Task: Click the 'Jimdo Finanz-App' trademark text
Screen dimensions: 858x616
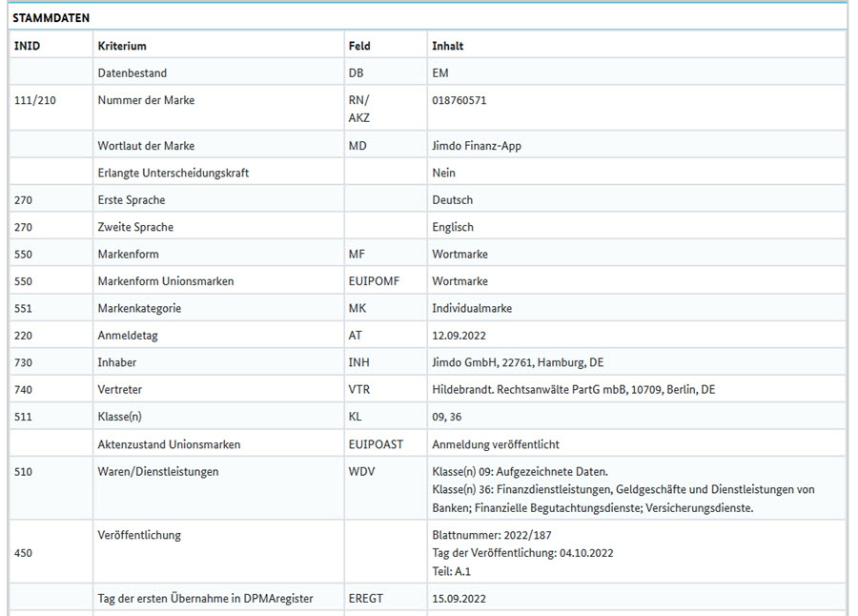Action: pos(477,146)
